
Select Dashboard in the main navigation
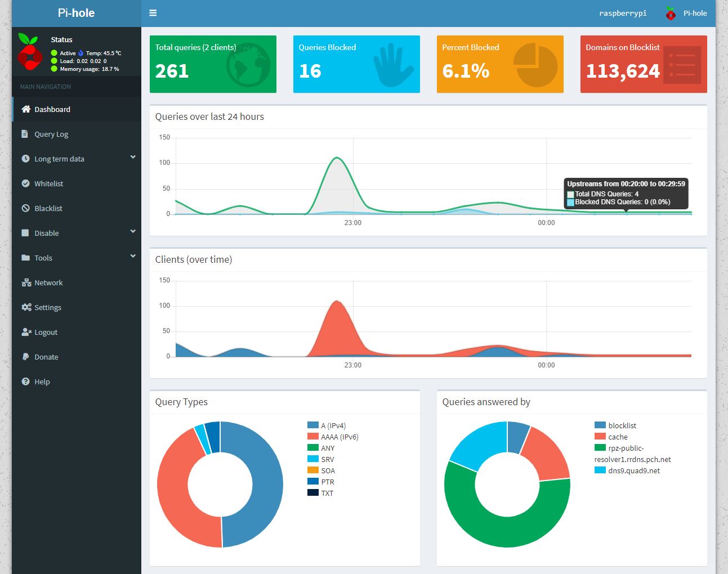[52, 109]
